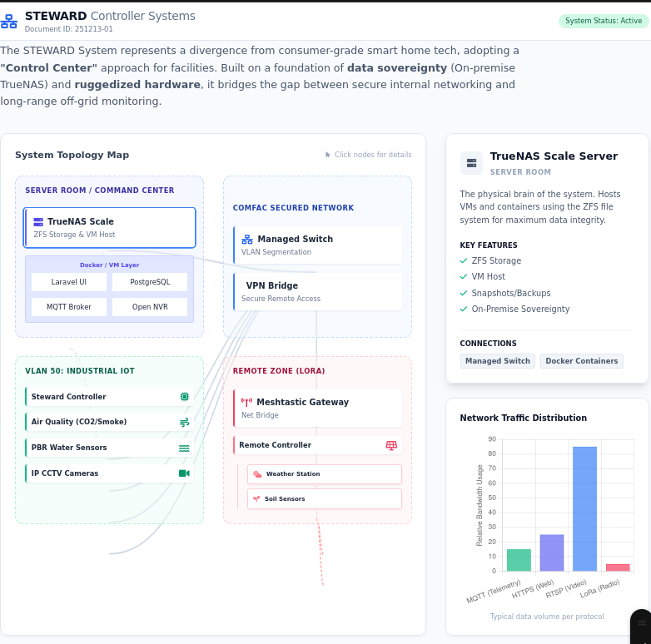Click the TrueNAS Scale server icon
Screen dimensions: 651x644
[x=38, y=222]
